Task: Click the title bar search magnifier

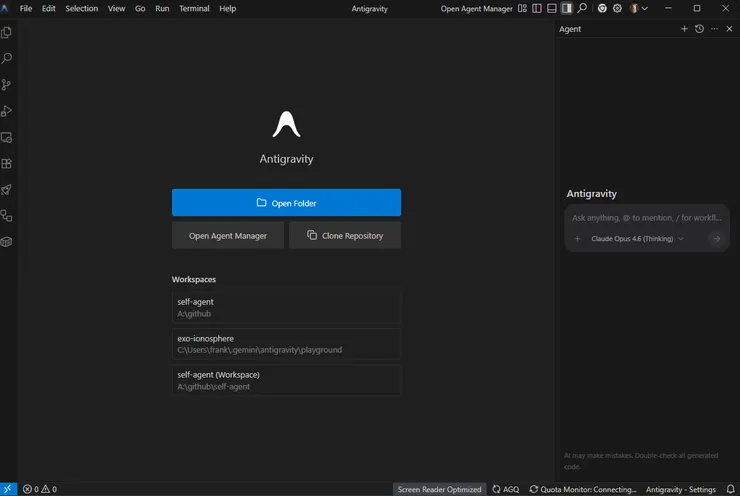Action: (582, 8)
